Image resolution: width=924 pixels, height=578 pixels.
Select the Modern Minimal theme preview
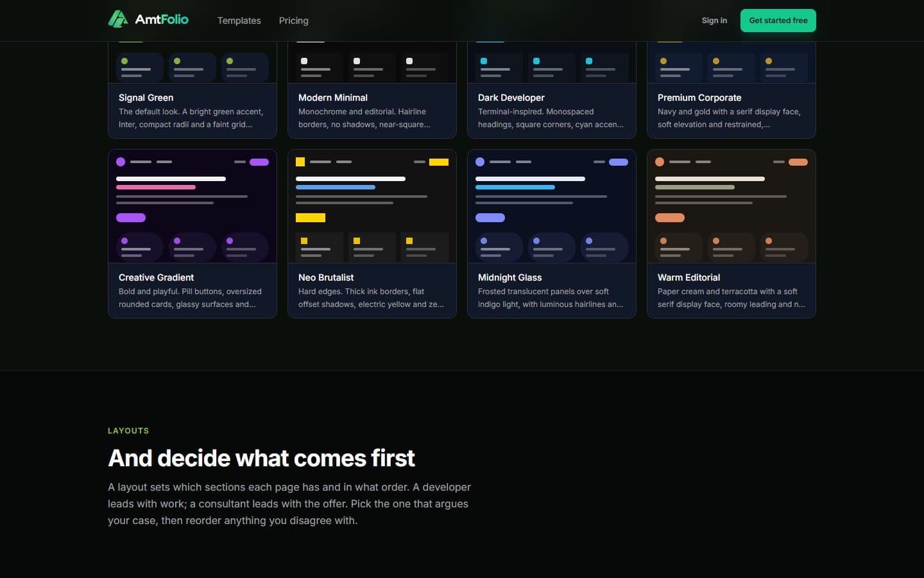[372, 62]
